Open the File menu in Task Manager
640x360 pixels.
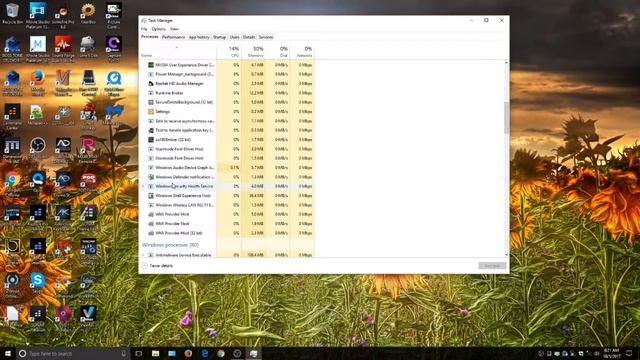coord(144,29)
